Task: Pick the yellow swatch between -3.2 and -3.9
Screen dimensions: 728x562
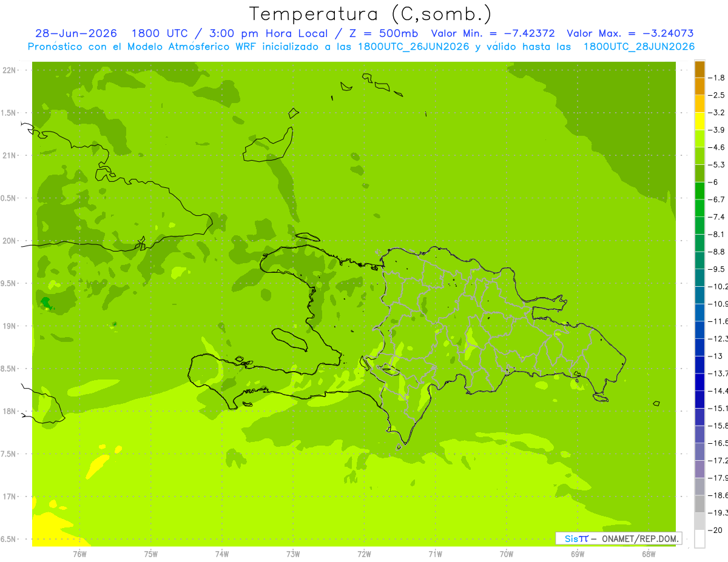Action: [700, 121]
